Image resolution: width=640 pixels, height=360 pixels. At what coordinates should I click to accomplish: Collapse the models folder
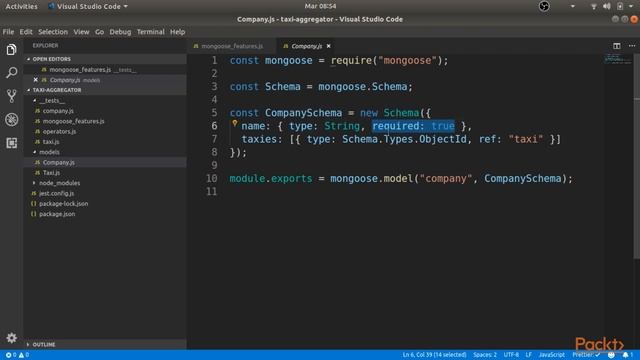click(35, 152)
